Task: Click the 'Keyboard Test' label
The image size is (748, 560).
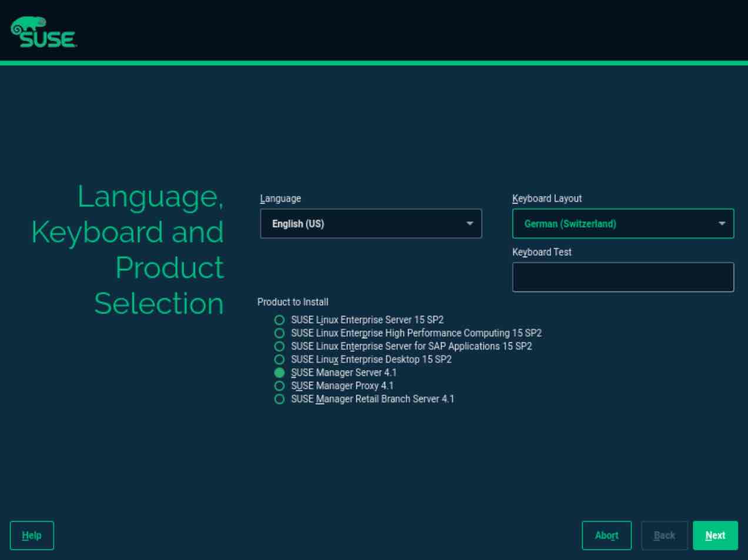Action: tap(542, 252)
